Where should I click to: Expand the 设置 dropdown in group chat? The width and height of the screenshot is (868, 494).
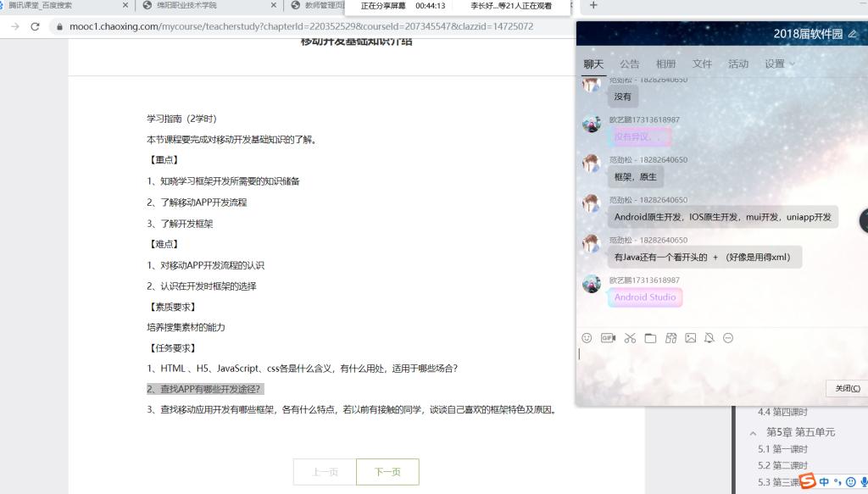point(780,64)
